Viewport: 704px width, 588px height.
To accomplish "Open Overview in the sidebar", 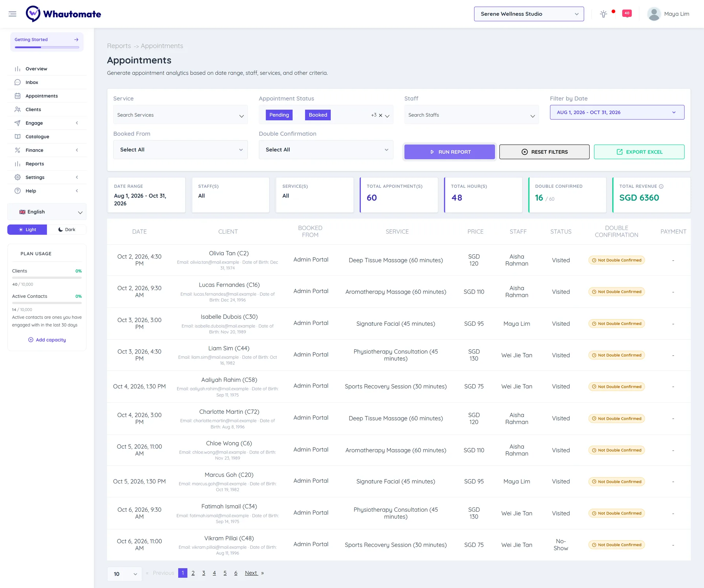I will pyautogui.click(x=47, y=69).
